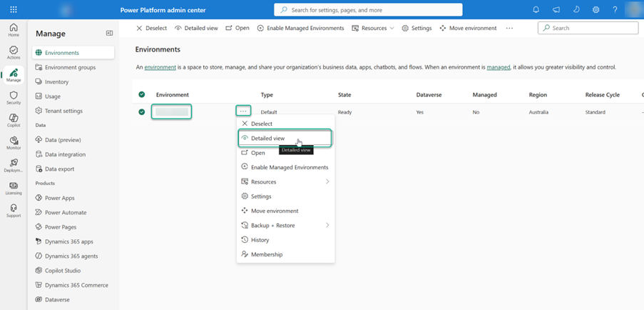This screenshot has height=310, width=644.
Task: Select Open in the context menu
Action: click(x=285, y=153)
